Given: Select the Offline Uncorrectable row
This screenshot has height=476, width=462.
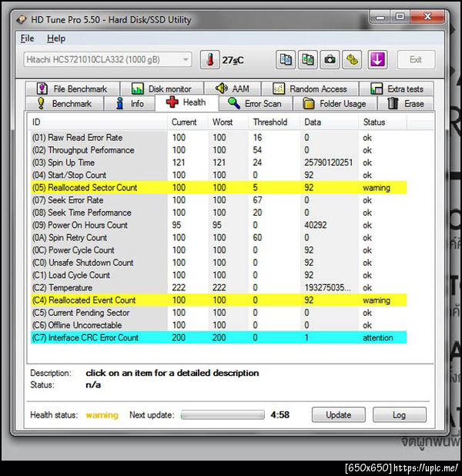Looking at the screenshot, I should coord(219,325).
